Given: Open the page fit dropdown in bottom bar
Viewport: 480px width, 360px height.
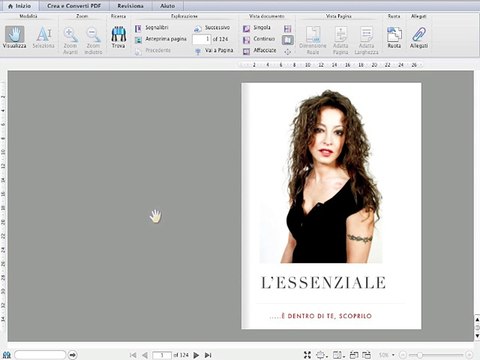Looking at the screenshot, I should click(322, 355).
